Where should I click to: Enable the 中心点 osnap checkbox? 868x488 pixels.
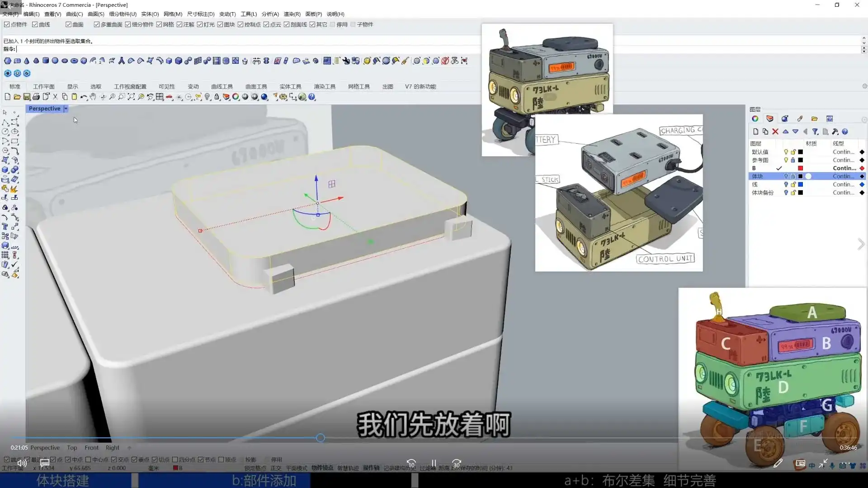pos(87,460)
